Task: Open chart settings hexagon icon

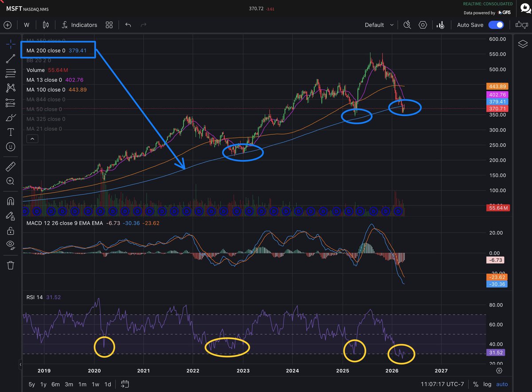Action: [423, 25]
